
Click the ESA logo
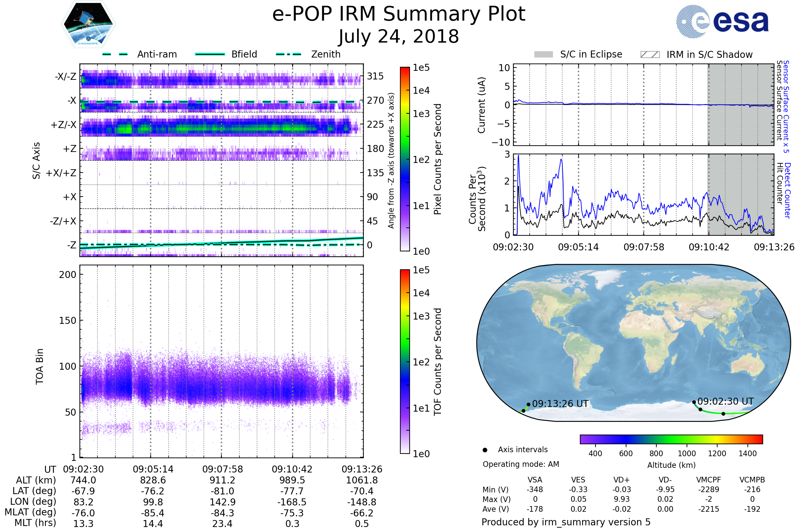click(x=723, y=21)
